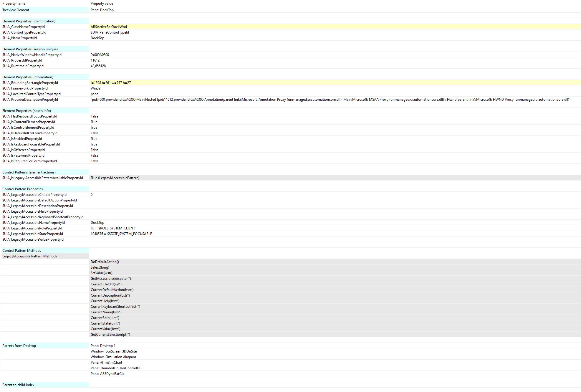
Task: Click the 'Property value' column header
Action: click(x=102, y=4)
